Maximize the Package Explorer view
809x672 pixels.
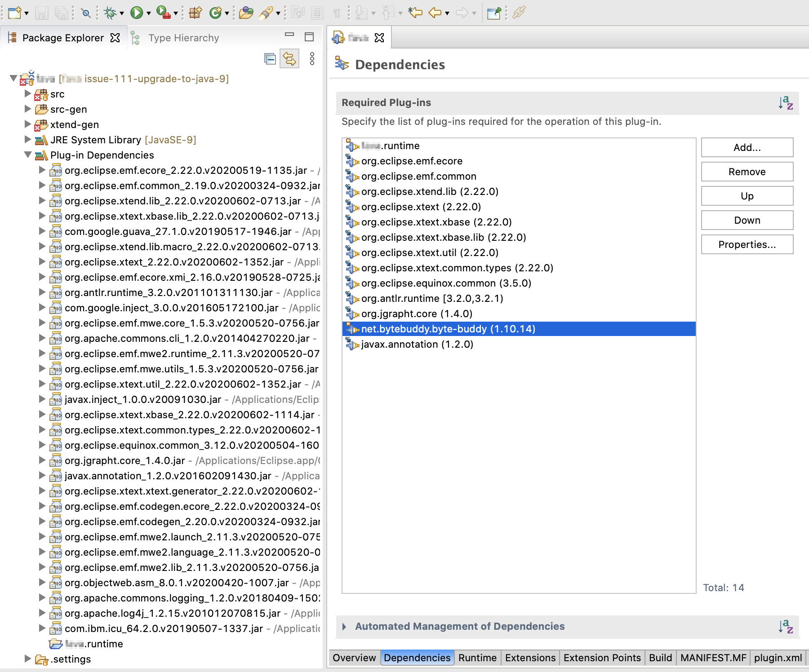(309, 37)
